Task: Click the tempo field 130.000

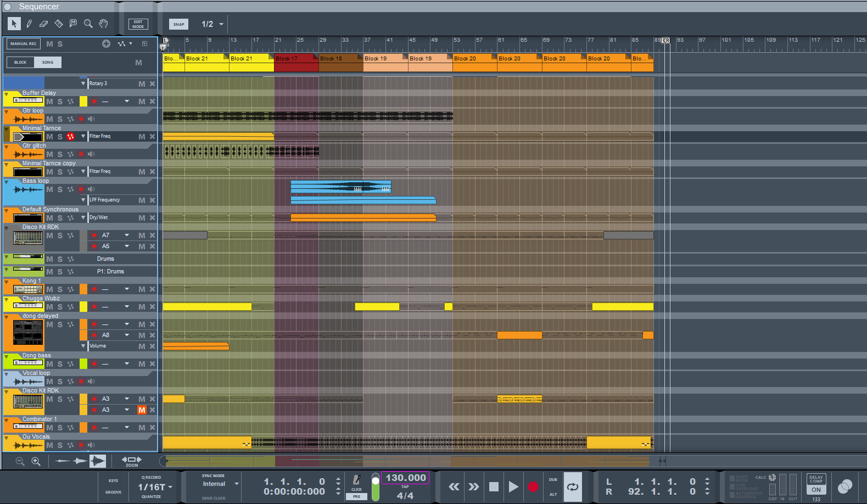Action: (405, 478)
